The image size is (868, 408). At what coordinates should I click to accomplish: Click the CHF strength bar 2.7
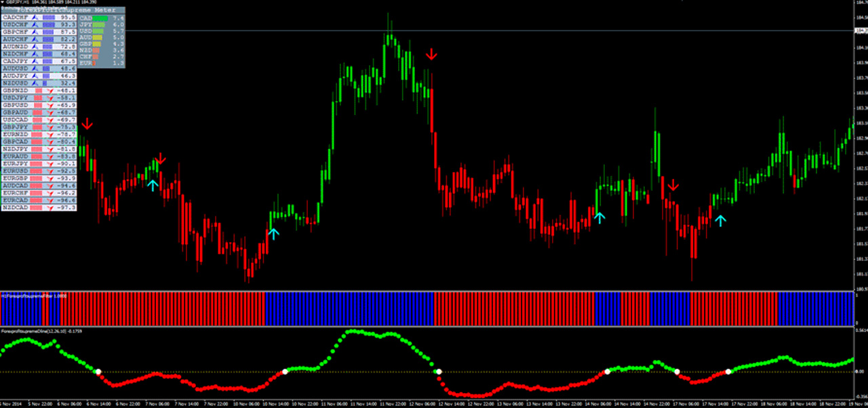pos(96,58)
